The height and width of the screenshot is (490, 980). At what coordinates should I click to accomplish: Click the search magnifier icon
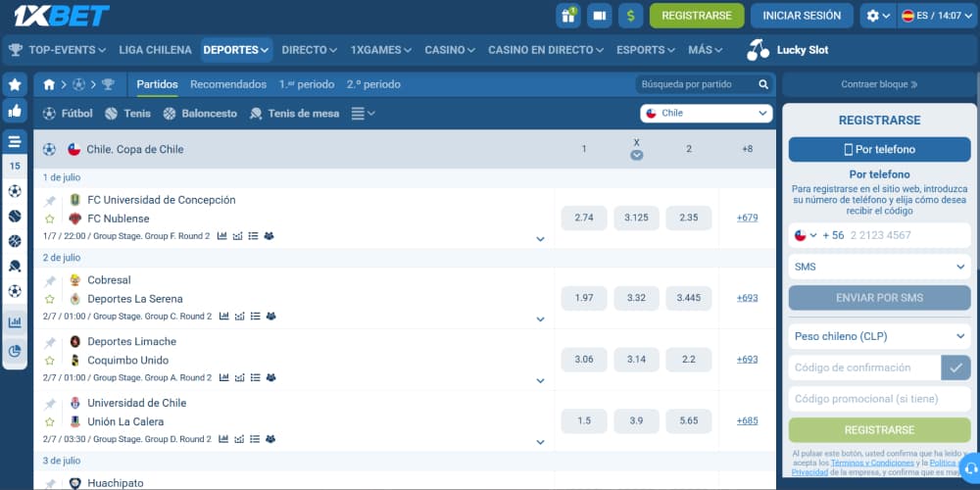coord(763,84)
